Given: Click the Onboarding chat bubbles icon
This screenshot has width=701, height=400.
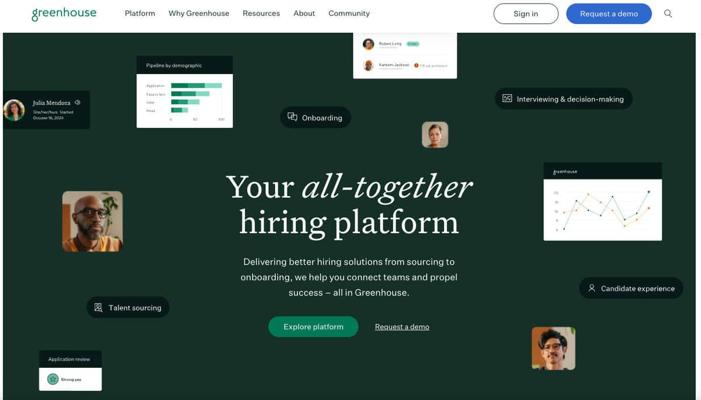Looking at the screenshot, I should point(292,117).
